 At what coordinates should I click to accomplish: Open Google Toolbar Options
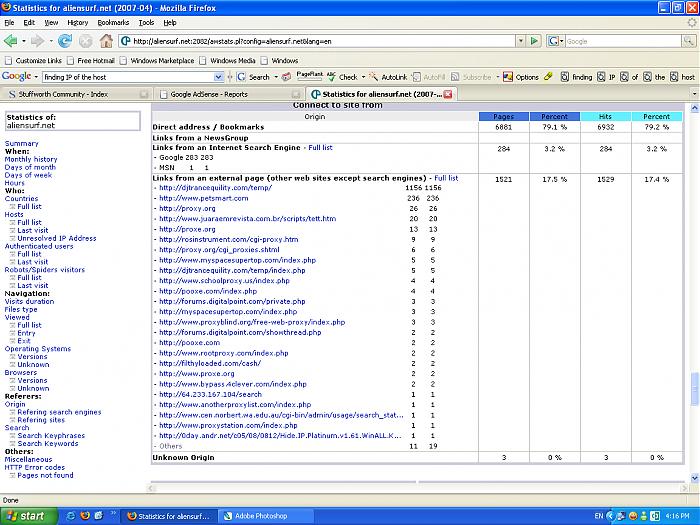point(521,77)
